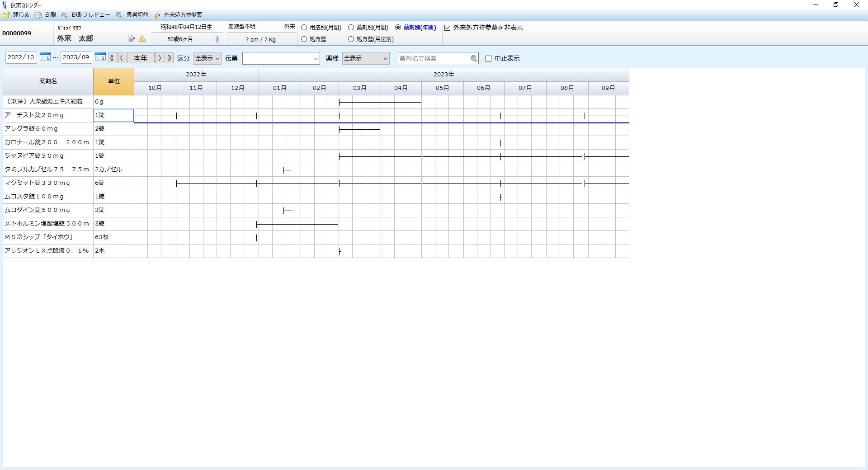Click the yellow warning triangle icon
This screenshot has height=470, width=868.
pyautogui.click(x=142, y=39)
